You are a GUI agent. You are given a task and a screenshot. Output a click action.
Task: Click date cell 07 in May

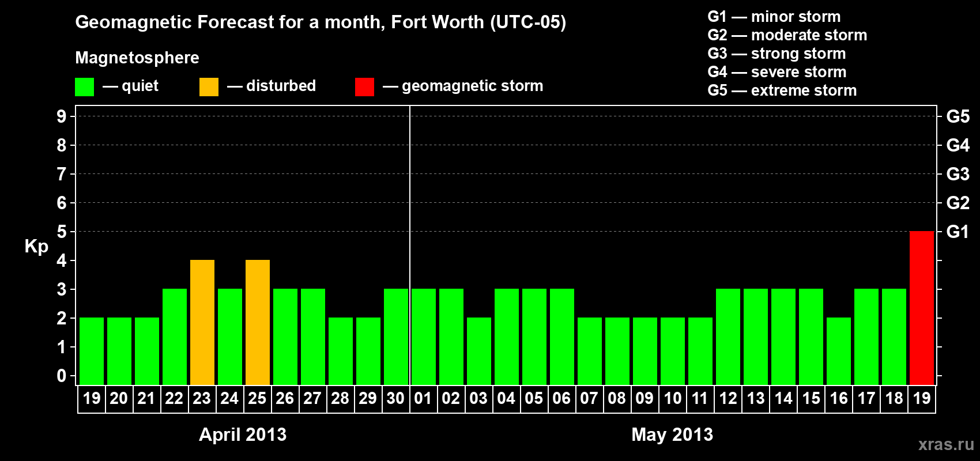(589, 399)
